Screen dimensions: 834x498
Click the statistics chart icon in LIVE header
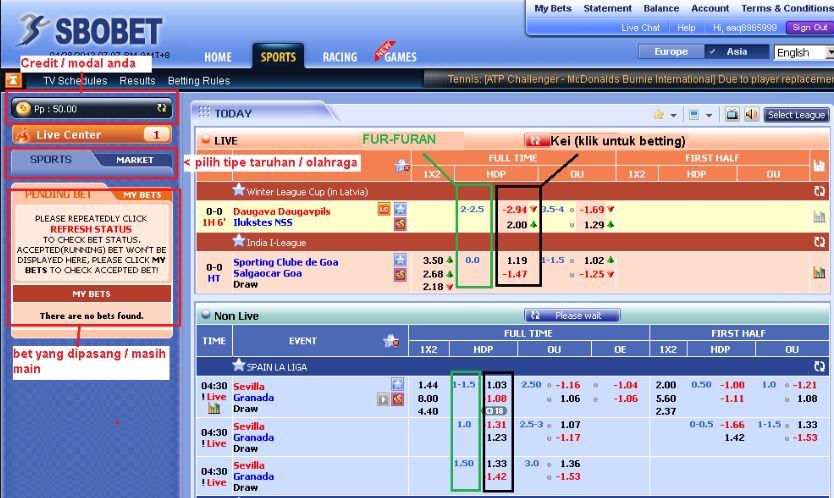click(819, 165)
